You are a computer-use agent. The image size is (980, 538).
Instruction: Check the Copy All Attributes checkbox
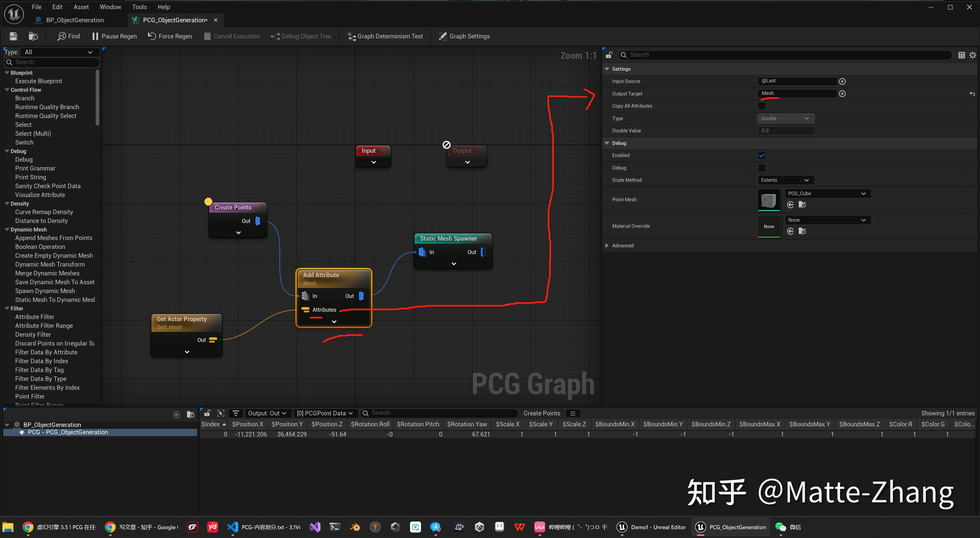(x=762, y=106)
